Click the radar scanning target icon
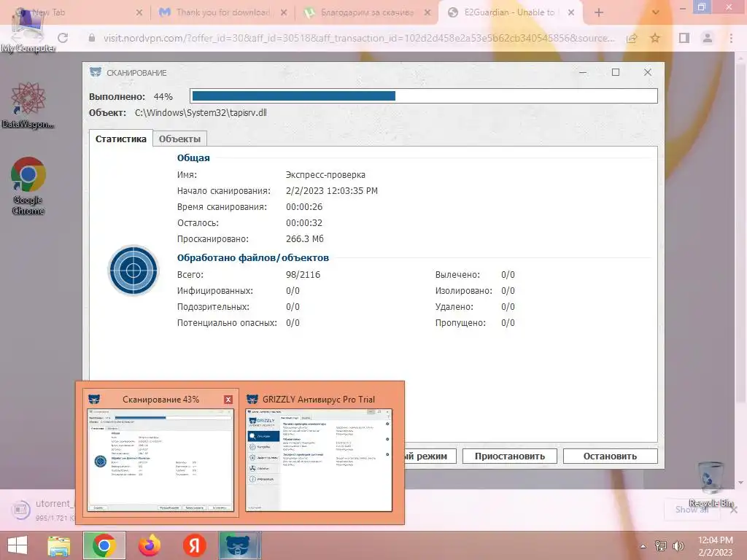The image size is (747, 560). click(133, 271)
